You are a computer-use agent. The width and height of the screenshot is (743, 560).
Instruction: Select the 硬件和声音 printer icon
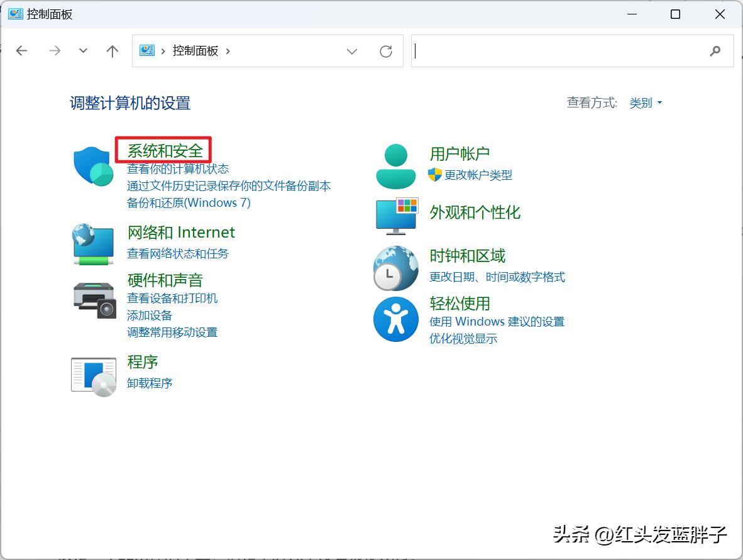click(x=93, y=300)
